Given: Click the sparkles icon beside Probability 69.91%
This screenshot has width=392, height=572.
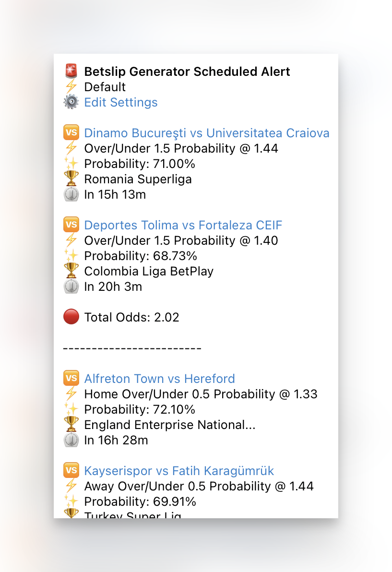Looking at the screenshot, I should point(71,501).
